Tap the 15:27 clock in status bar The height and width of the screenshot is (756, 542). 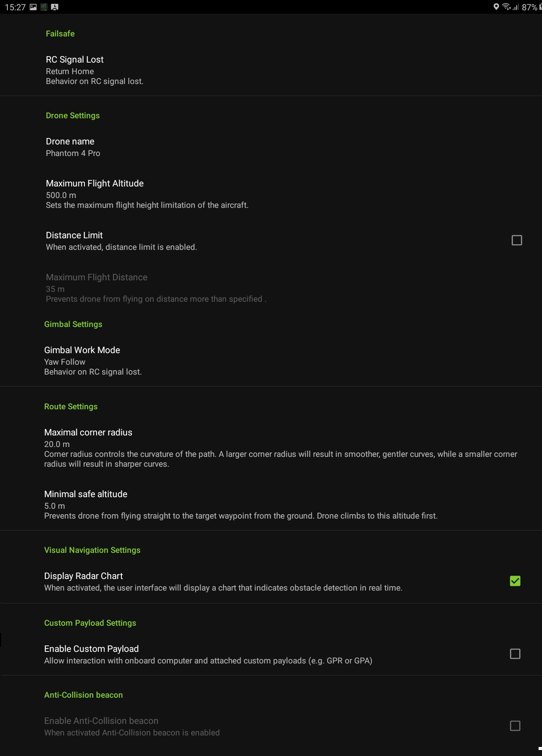[x=15, y=7]
